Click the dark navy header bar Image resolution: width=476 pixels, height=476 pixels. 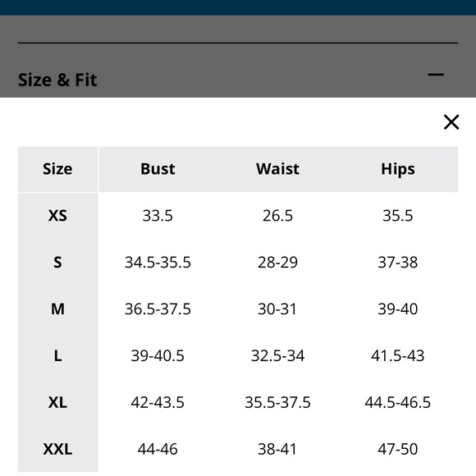(238, 7)
